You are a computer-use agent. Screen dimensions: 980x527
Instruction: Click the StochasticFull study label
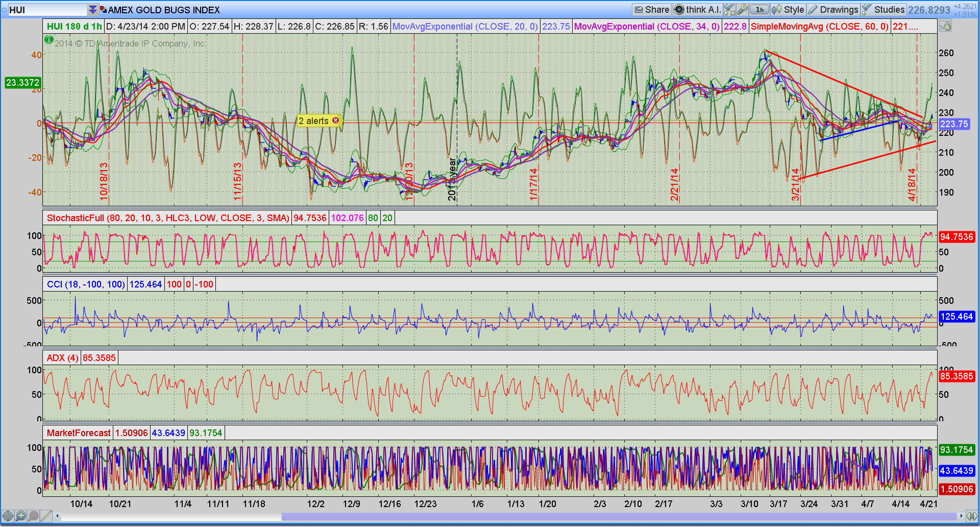(168, 218)
